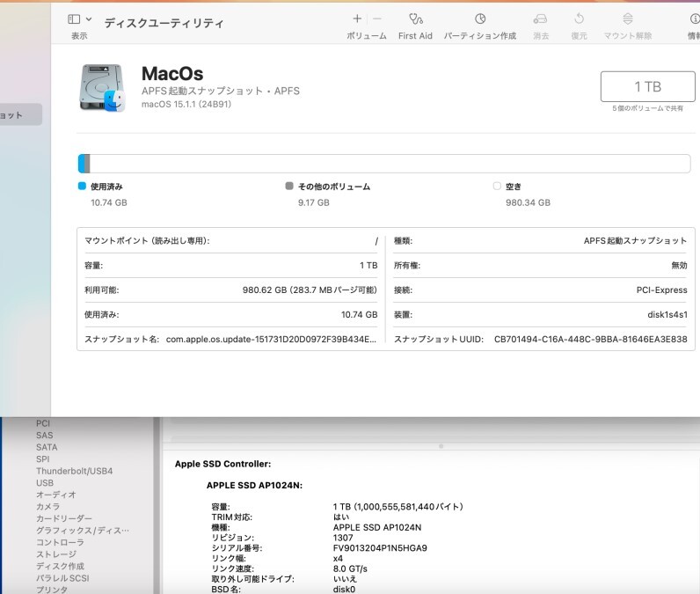Click the 消去 erase drive icon
This screenshot has height=594, width=700.
click(x=540, y=18)
